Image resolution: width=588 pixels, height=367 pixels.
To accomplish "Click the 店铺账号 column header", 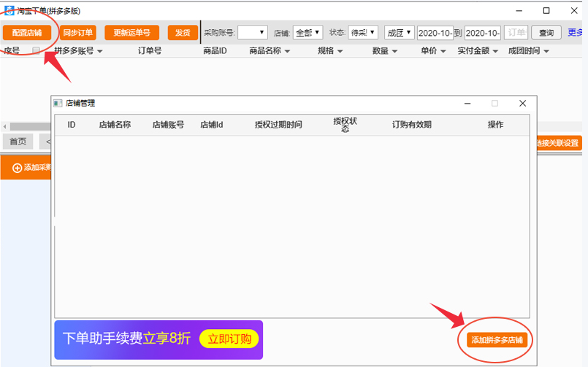I will click(169, 125).
